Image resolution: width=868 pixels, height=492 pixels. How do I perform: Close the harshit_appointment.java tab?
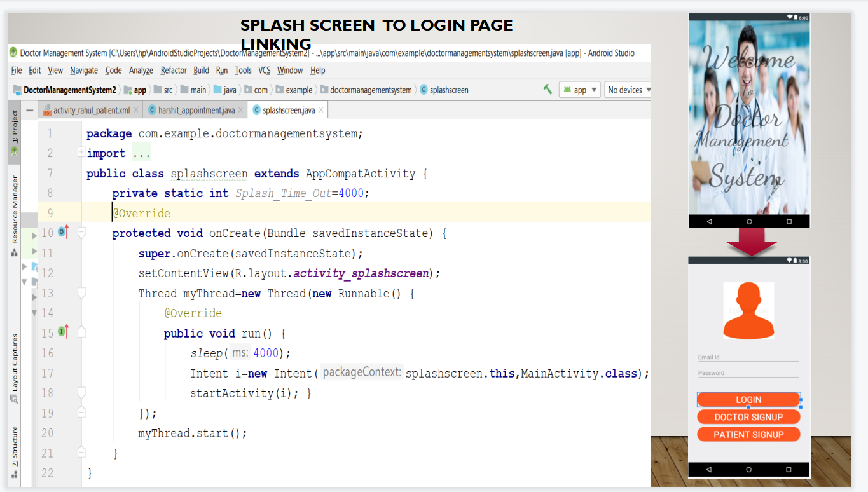[240, 110]
